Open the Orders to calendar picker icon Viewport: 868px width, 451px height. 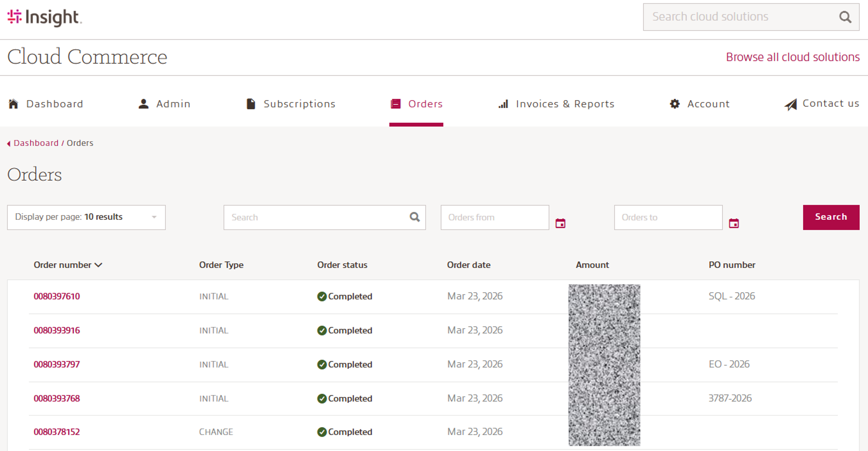pos(733,223)
